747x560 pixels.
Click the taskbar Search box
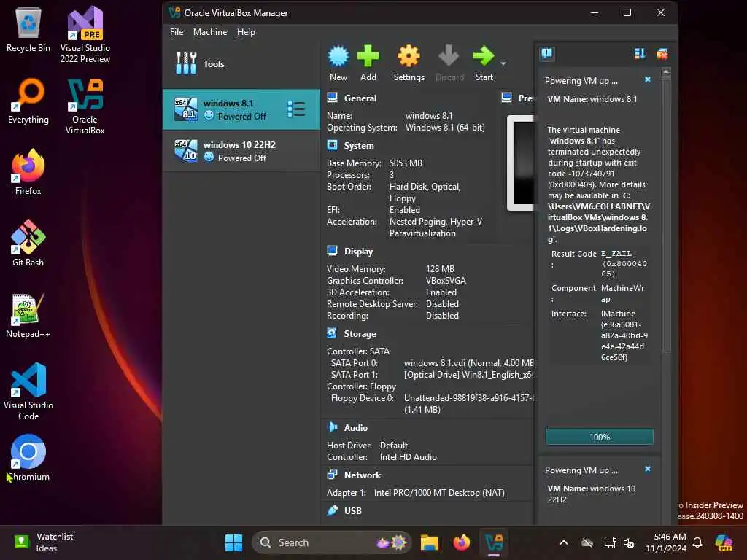[331, 542]
